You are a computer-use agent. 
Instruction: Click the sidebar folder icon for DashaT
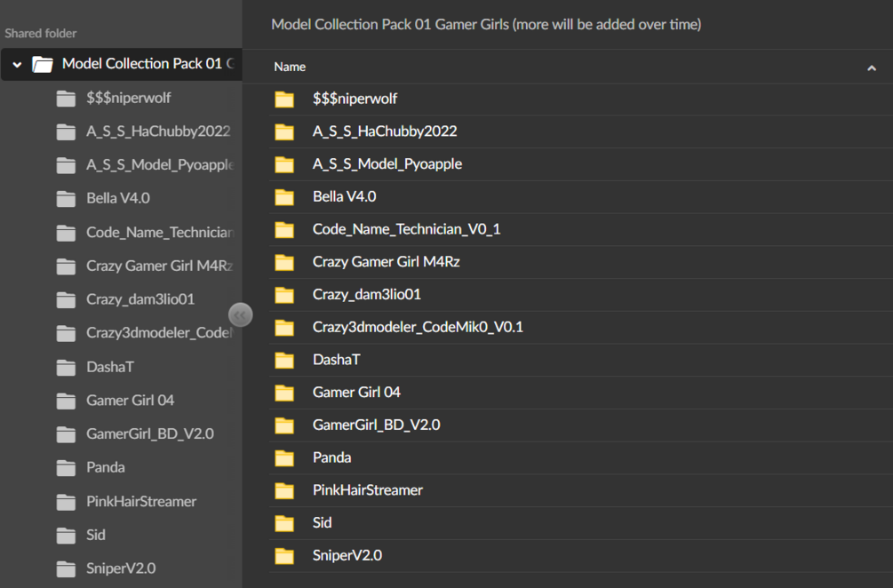66,367
